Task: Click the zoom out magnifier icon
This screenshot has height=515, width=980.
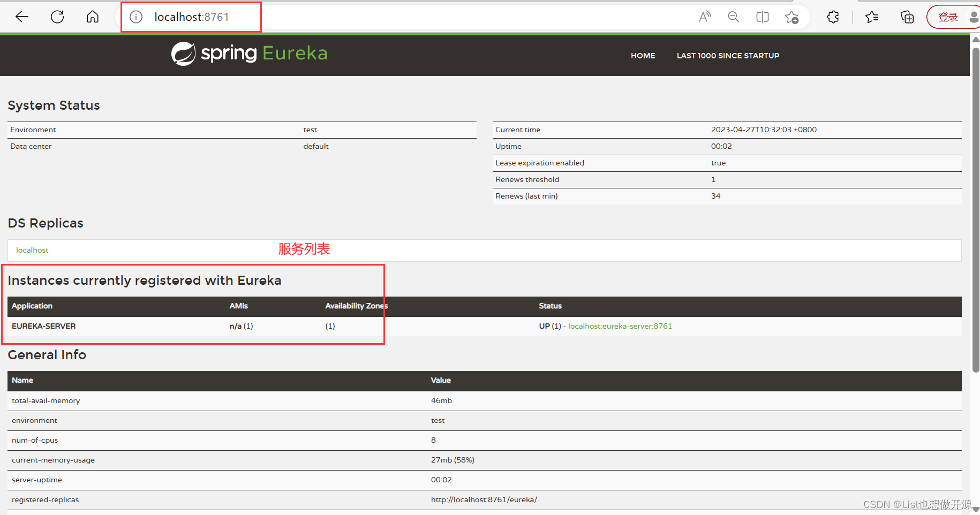Action: tap(733, 17)
